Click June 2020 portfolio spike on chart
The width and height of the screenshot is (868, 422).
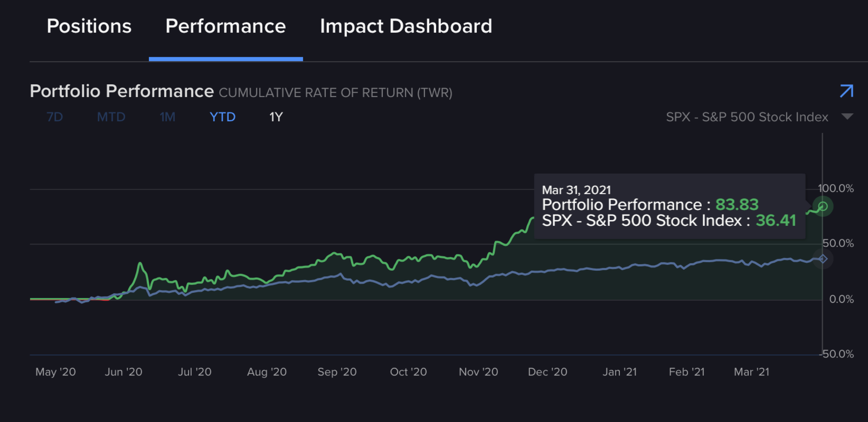(140, 264)
